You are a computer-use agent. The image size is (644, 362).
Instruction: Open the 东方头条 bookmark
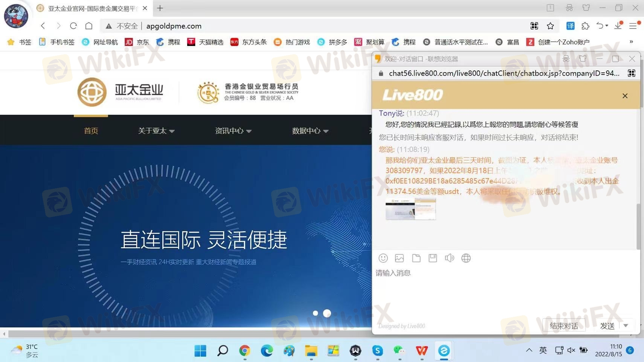(x=249, y=42)
